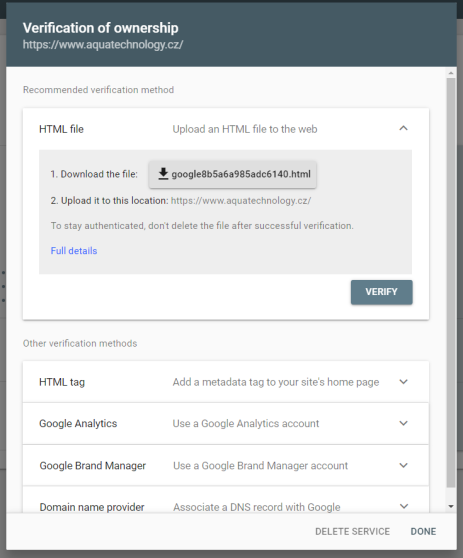The height and width of the screenshot is (558, 463).
Task: Click the download icon beside google8b5a6a985adc6140.html
Action: [163, 174]
